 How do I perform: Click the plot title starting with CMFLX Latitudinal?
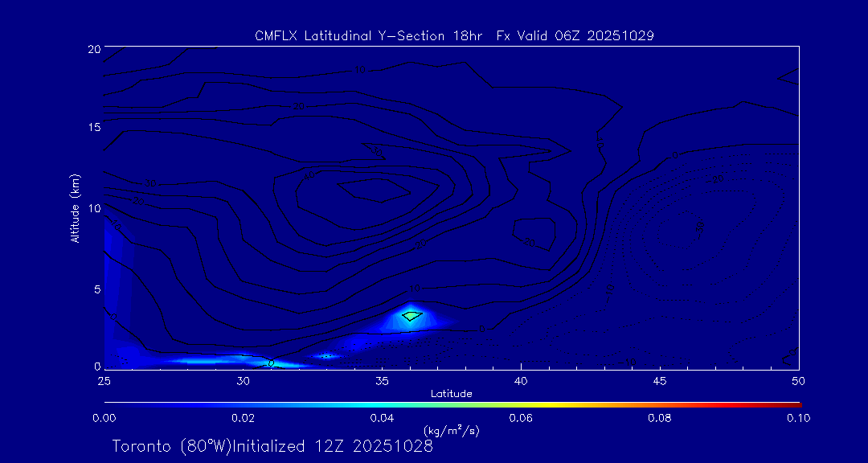(x=454, y=36)
